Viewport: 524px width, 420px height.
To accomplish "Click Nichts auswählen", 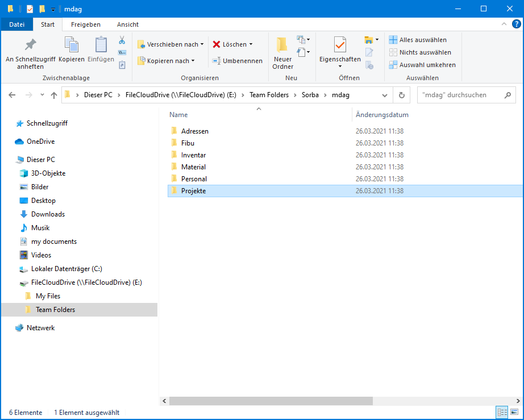I will pos(420,52).
